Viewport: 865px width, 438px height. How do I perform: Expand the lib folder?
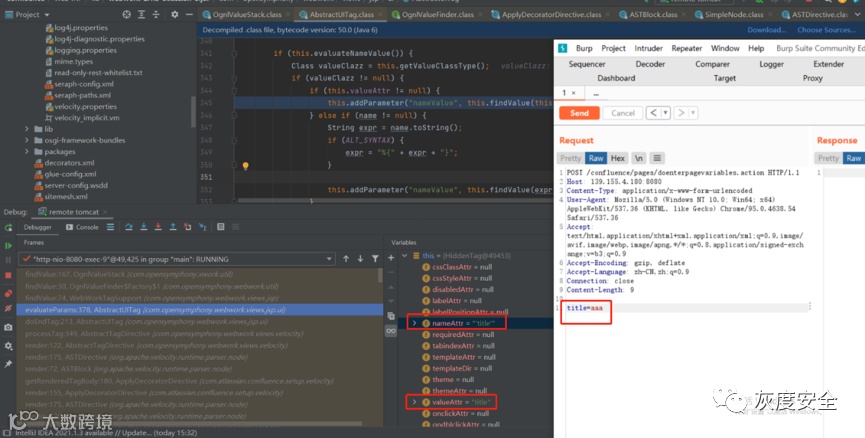[26, 129]
